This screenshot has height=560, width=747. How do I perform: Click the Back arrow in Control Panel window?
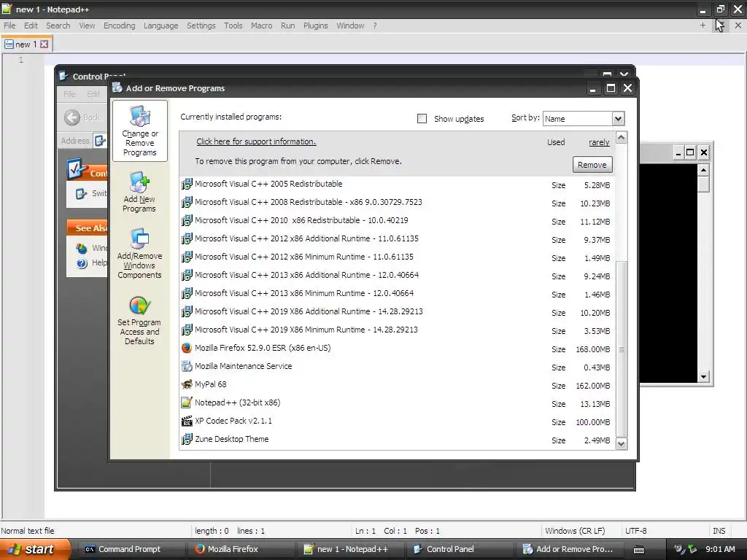pos(72,117)
